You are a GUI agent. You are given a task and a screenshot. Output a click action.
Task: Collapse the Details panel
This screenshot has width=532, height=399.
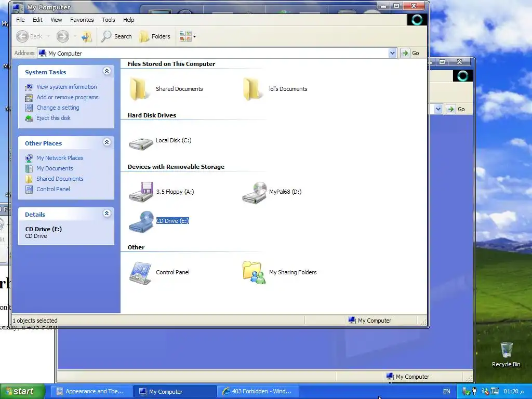click(107, 214)
